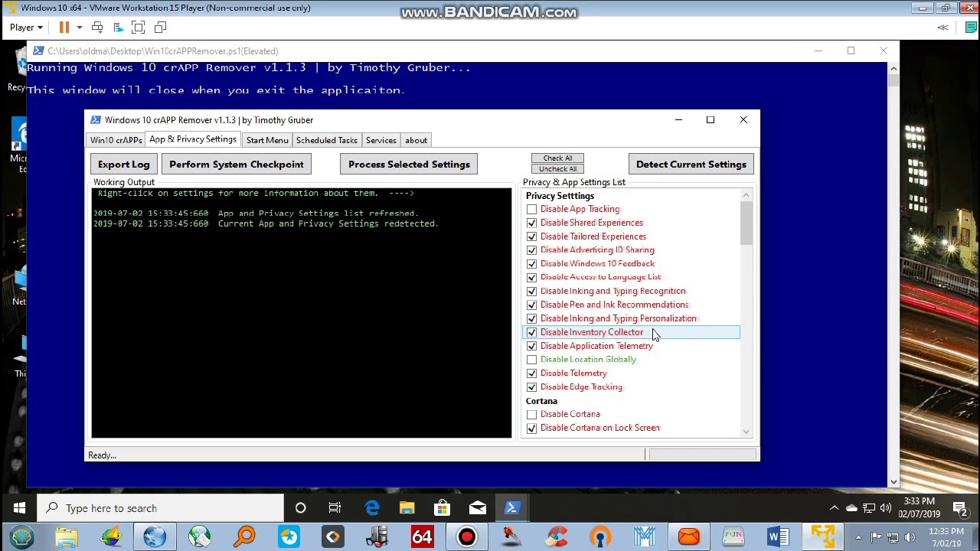This screenshot has height=551, width=980.
Task: Open the about tab
Action: pos(416,140)
